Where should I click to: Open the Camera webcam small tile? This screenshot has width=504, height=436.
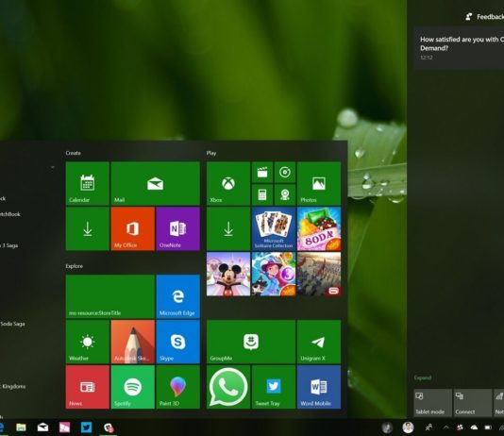coord(285,194)
